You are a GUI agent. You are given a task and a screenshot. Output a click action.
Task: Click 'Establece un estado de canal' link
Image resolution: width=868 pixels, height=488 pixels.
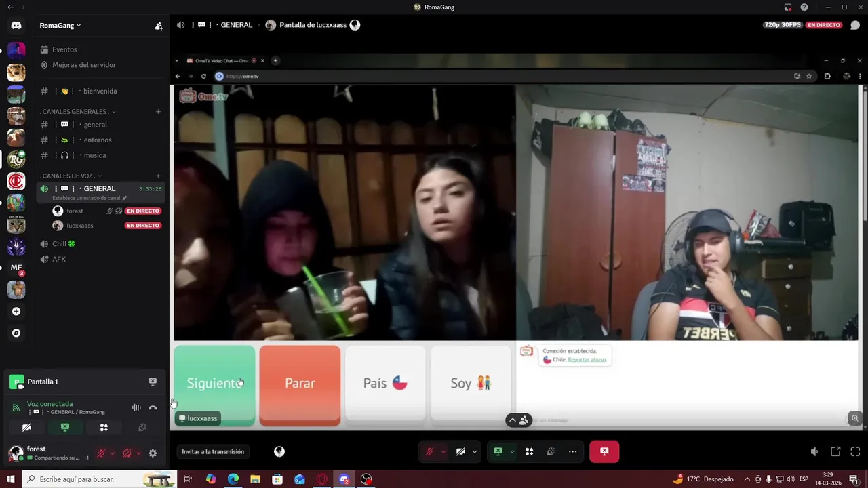(89, 198)
